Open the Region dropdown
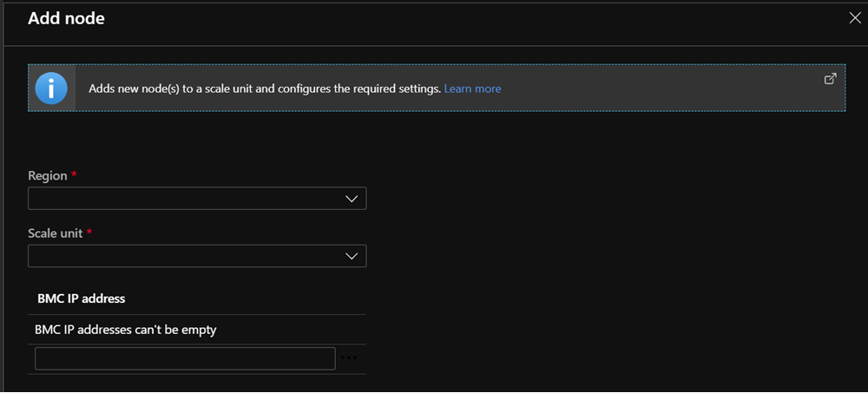Viewport: 868px width, 393px height. click(x=196, y=199)
